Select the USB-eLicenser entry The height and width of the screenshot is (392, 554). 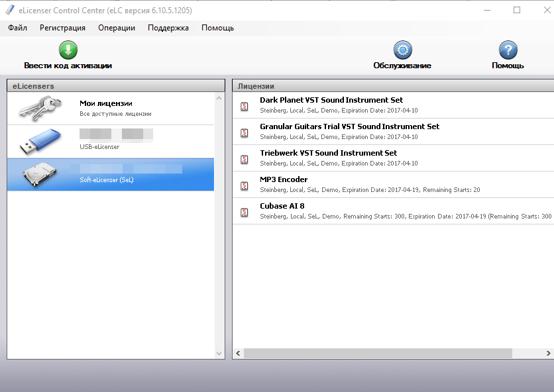[x=111, y=141]
